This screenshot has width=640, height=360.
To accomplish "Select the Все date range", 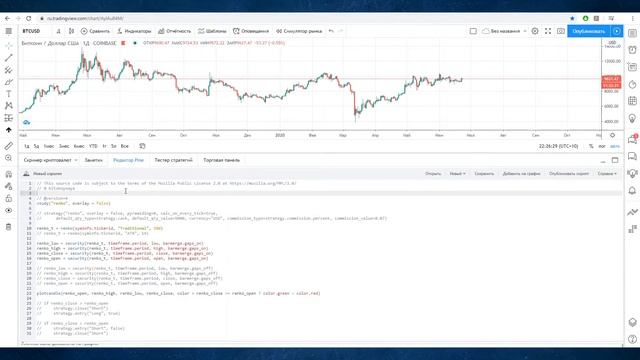I will (x=124, y=146).
